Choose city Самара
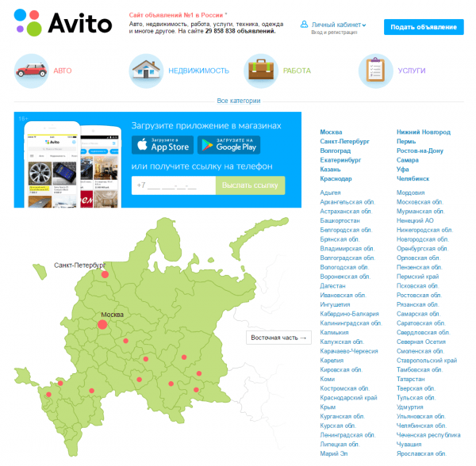 point(408,160)
